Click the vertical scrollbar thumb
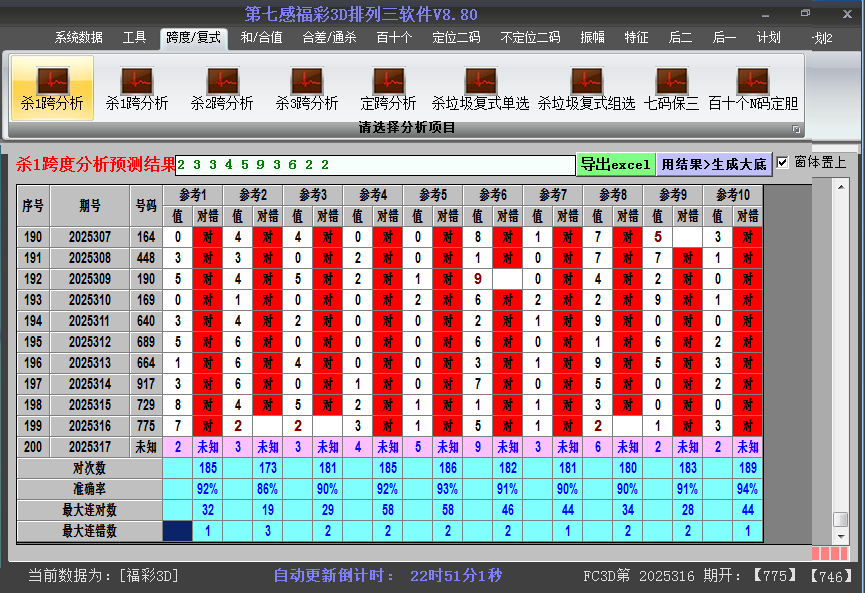Screen dimensions: 865x593 click(840, 519)
